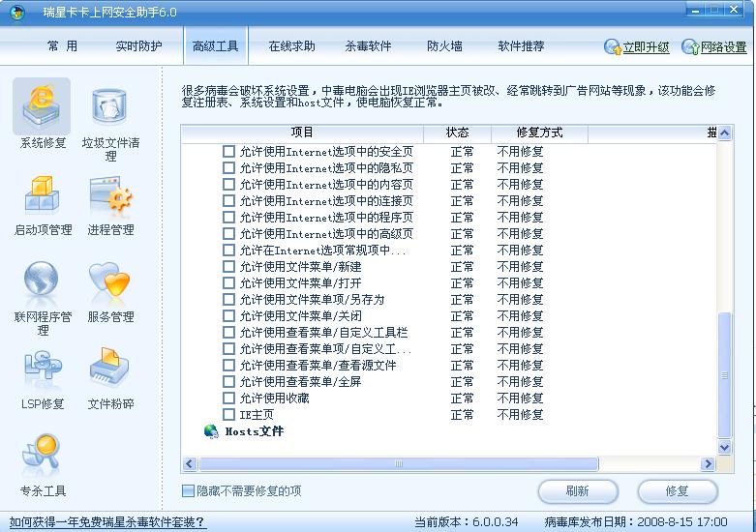Viewport: 756px width, 532px height.
Task: Check the IE主页 item
Action: point(228,414)
